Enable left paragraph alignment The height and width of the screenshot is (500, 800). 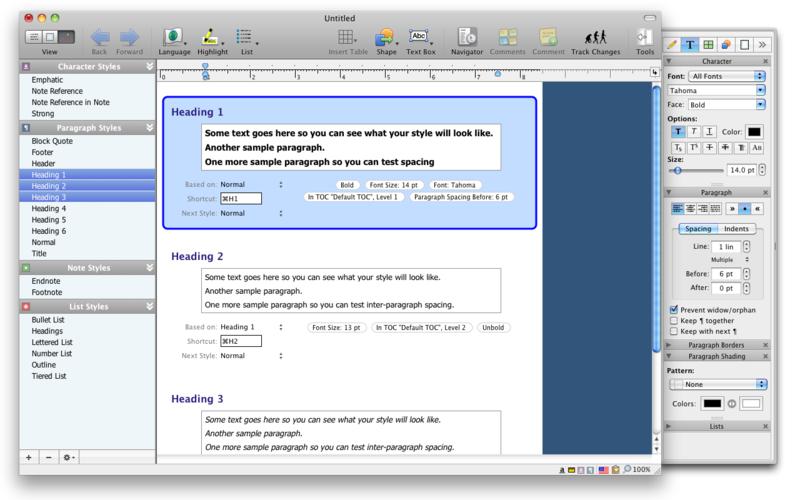[677, 209]
